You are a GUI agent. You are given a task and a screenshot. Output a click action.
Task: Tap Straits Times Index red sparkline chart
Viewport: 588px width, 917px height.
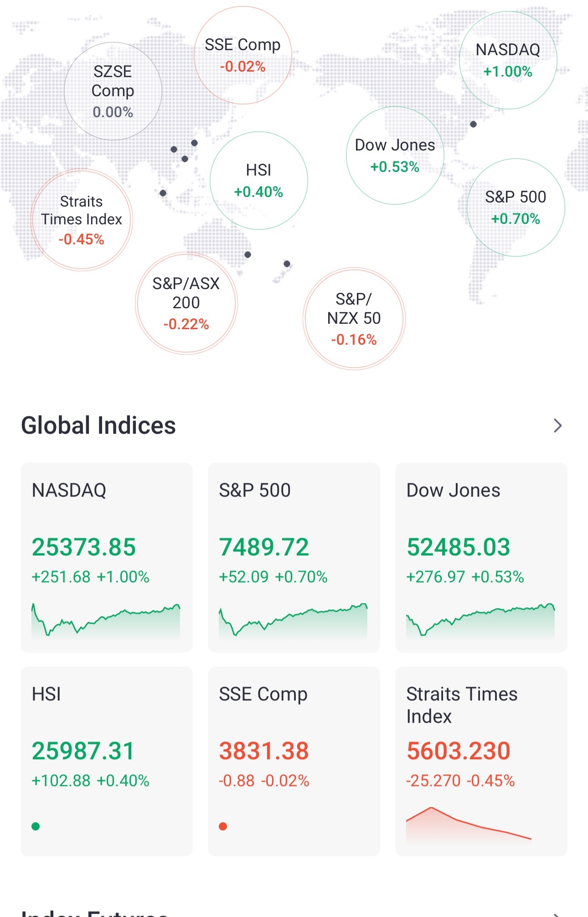[469, 824]
